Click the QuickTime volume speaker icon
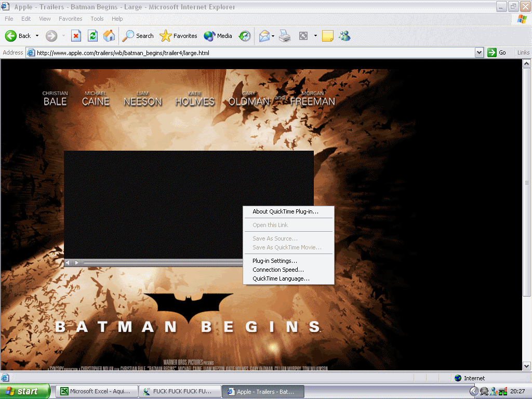The image size is (532, 399). (68, 262)
